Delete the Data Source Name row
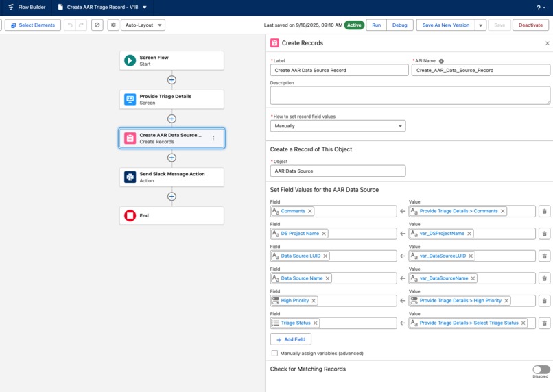The height and width of the screenshot is (392, 553). tap(544, 278)
